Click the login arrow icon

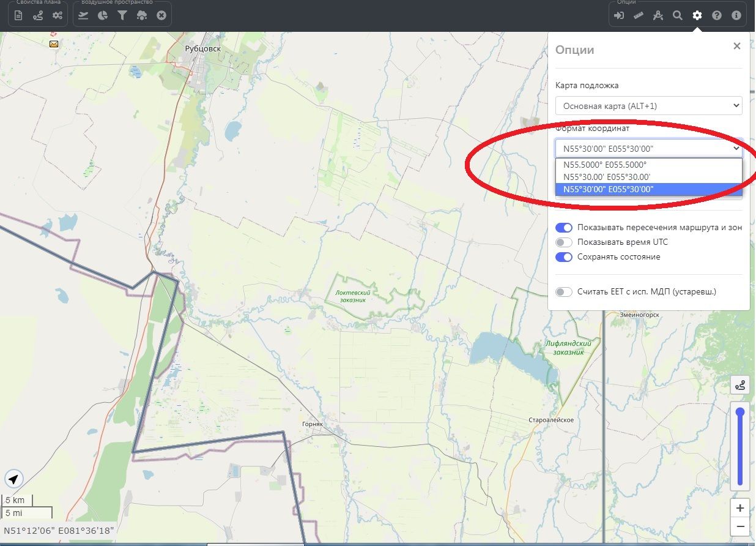(619, 15)
